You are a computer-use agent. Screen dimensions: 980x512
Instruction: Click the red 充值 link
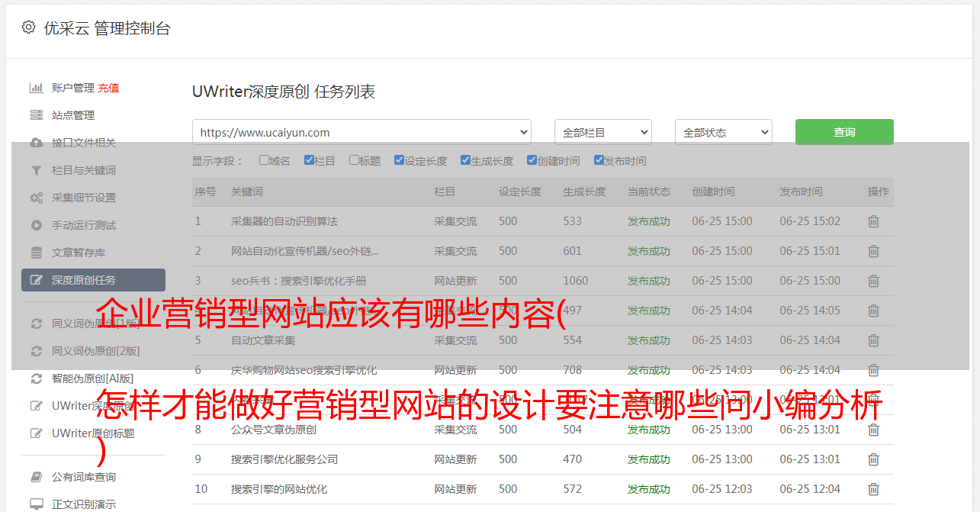108,88
